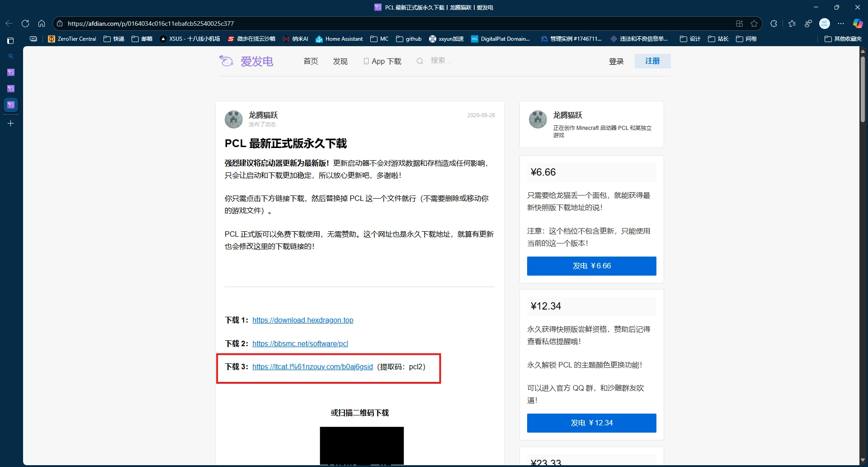868x467 pixels.
Task: Click the ¥12.34 price heading
Action: (546, 306)
